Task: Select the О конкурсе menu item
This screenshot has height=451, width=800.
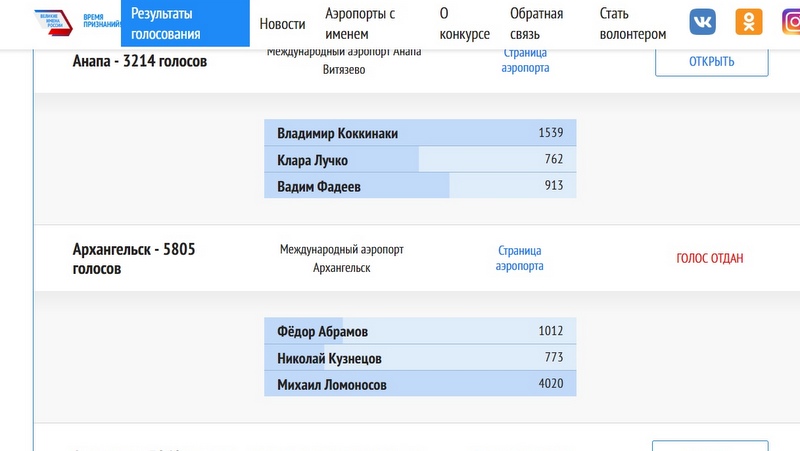Action: tap(464, 24)
